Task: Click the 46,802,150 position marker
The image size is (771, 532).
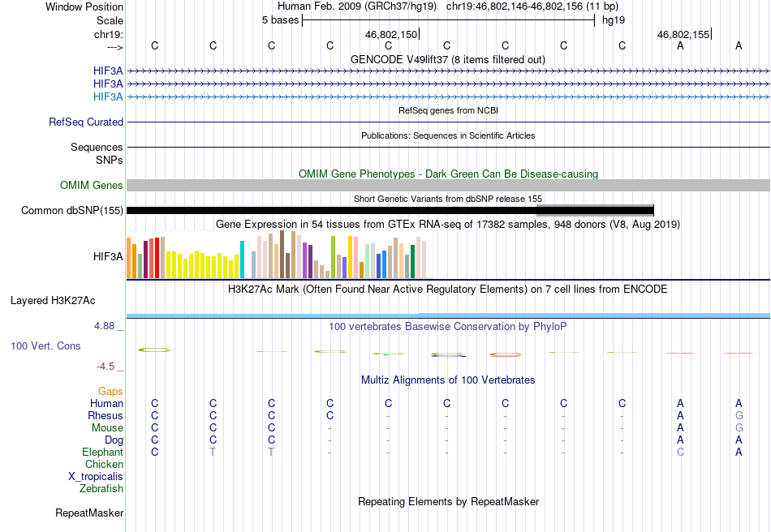Action: 392,34
